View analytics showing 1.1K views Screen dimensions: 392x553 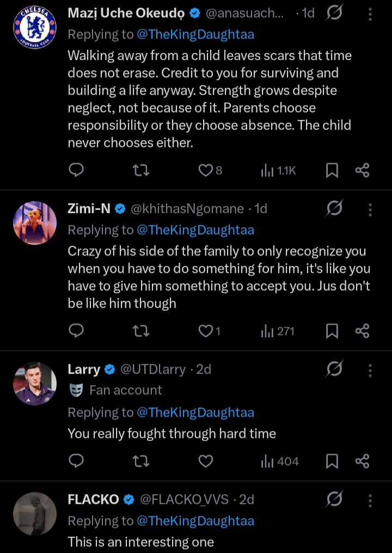pyautogui.click(x=278, y=171)
